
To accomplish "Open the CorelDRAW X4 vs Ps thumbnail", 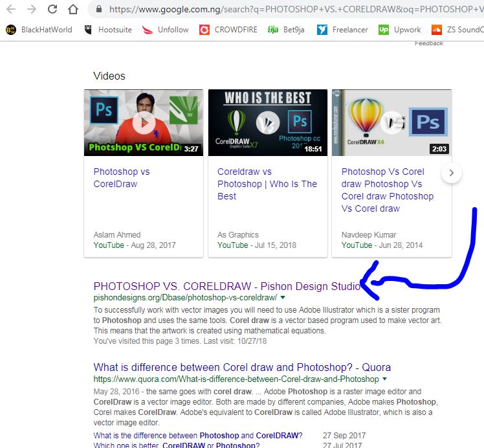I will (x=391, y=122).
